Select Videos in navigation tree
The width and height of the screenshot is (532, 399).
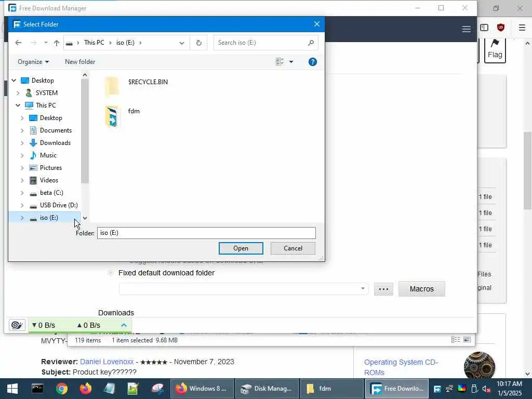pyautogui.click(x=49, y=180)
